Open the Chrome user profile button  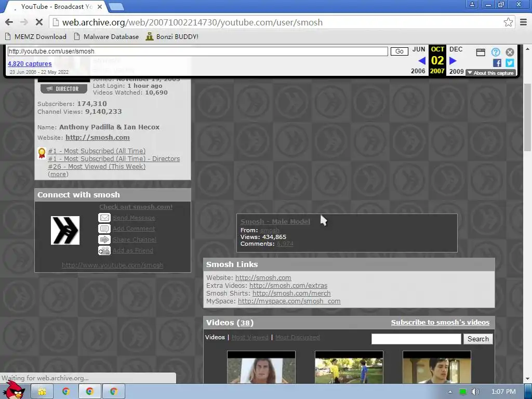click(x=472, y=4)
